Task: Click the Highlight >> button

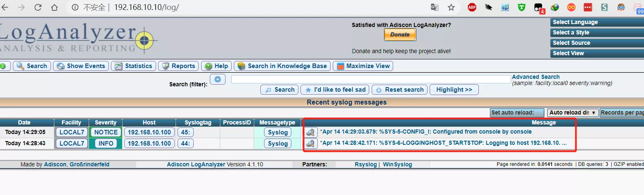Action: (454, 90)
